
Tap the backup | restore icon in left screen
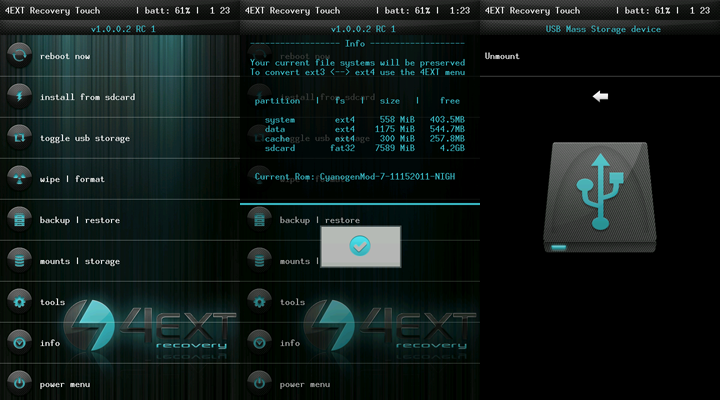(19, 220)
